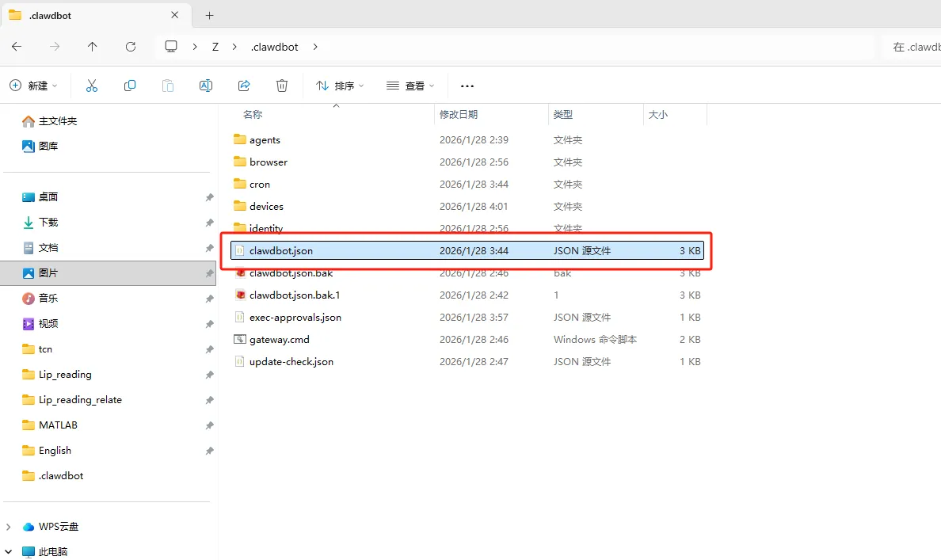Open the 新建 (New) dropdown
This screenshot has width=941, height=560.
34,86
